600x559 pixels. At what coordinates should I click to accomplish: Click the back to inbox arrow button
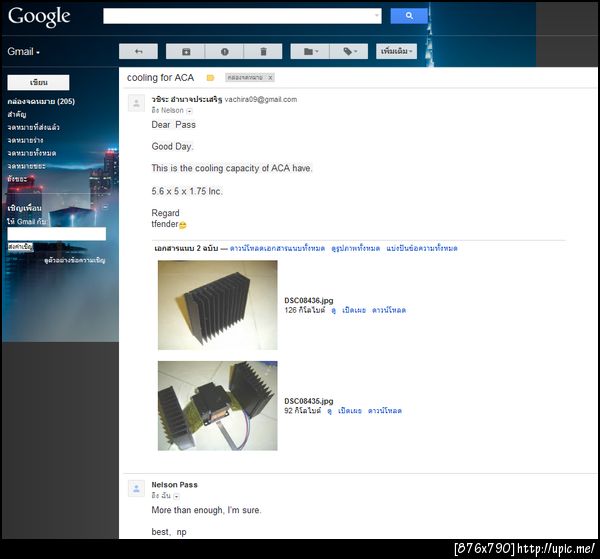point(138,51)
